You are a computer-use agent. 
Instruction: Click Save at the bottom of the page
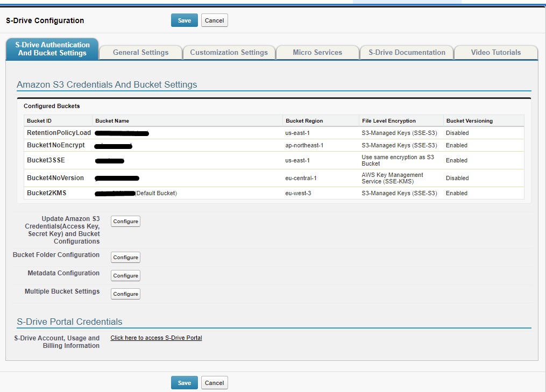(184, 382)
